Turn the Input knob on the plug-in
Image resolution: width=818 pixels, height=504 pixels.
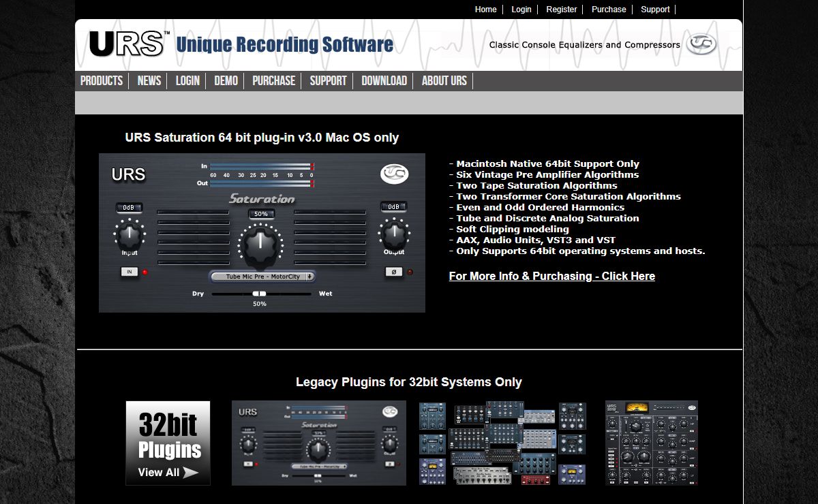click(129, 236)
